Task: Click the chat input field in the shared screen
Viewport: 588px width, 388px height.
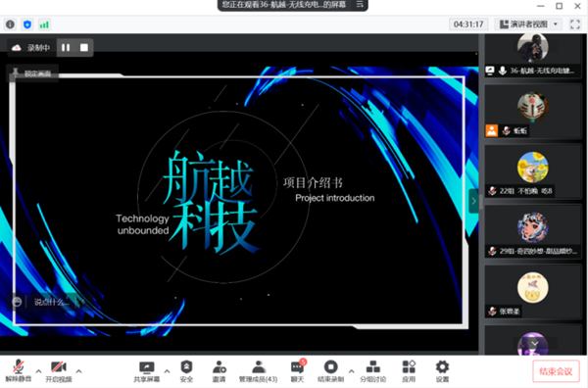Action: 52,302
